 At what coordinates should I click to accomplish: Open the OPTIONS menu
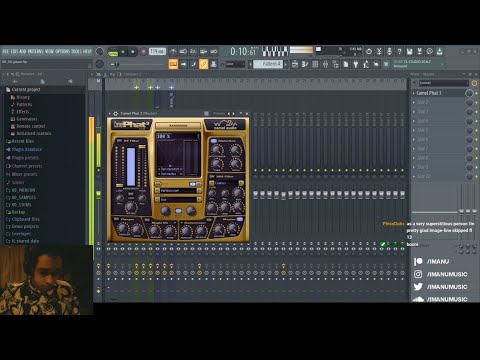62,51
